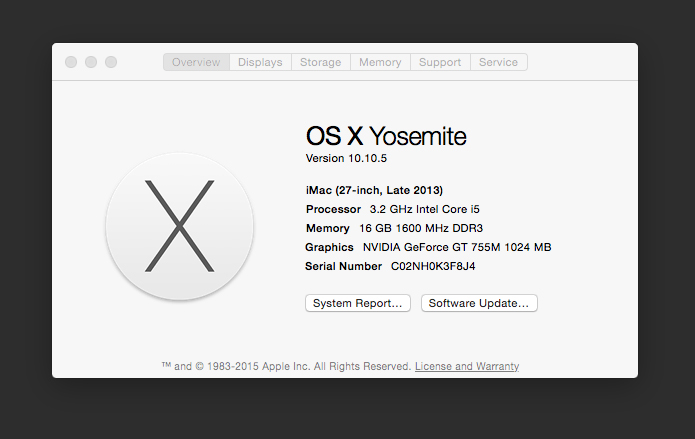
Task: Click the 3.2 GHz Intel Core i5 value
Action: tap(425, 209)
